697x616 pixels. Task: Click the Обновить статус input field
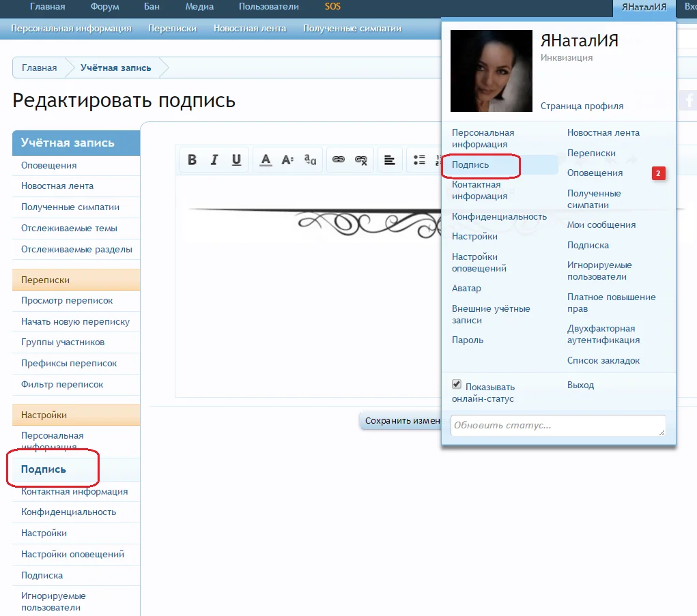[x=558, y=425]
